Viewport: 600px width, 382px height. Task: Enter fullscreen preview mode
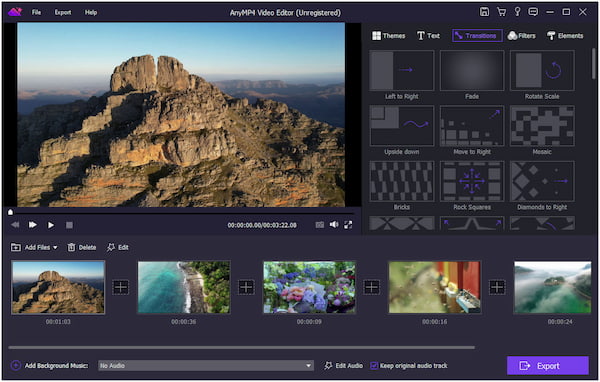pos(348,225)
